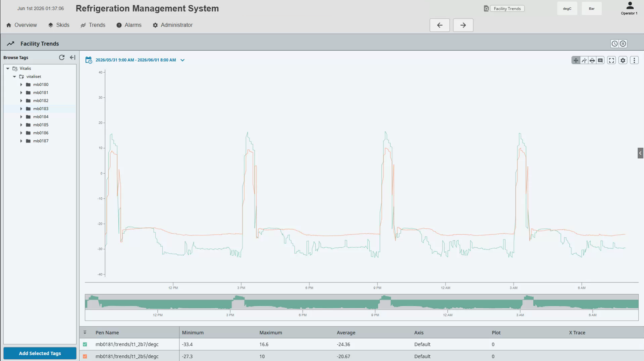Pause realtime trend updates
644x361 pixels.
tap(623, 44)
